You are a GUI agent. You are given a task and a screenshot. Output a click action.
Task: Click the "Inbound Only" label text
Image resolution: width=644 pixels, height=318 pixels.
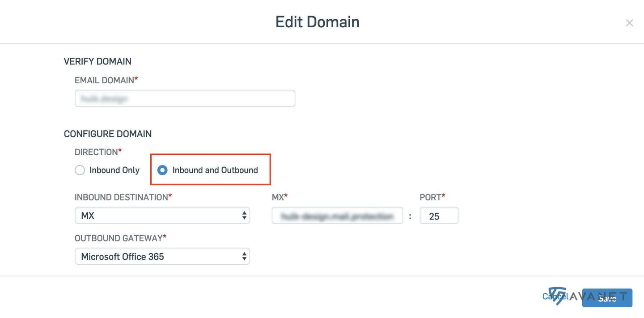point(114,170)
